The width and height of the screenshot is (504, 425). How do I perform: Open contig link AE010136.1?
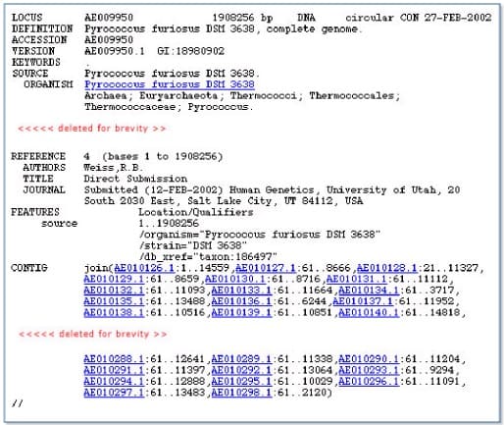point(241,301)
